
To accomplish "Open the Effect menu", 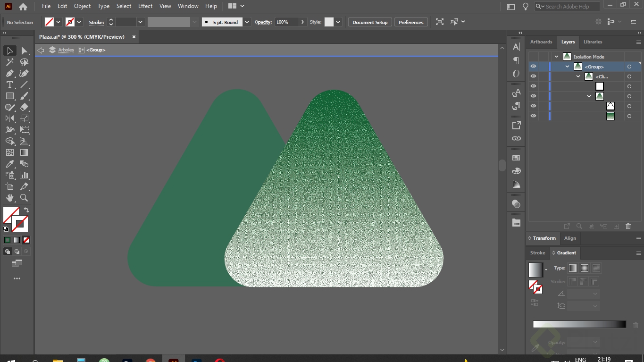I will point(145,6).
